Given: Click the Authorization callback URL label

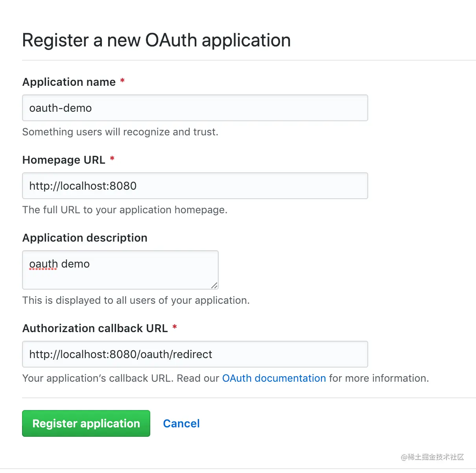Looking at the screenshot, I should [95, 328].
